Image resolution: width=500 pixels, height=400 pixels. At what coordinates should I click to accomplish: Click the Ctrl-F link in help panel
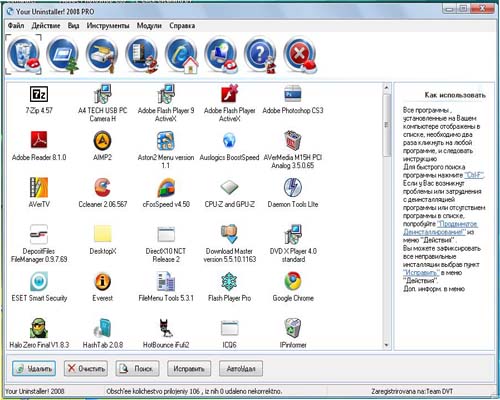pos(474,175)
